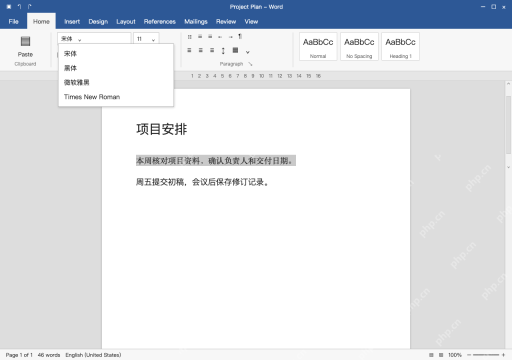Open the File tab
This screenshot has height=360, width=512.
(x=14, y=22)
